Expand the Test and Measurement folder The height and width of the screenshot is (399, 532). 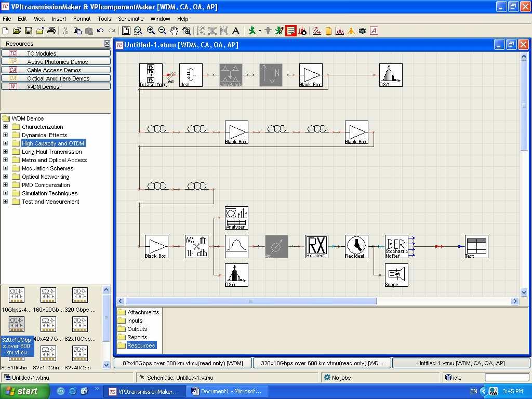pos(5,201)
